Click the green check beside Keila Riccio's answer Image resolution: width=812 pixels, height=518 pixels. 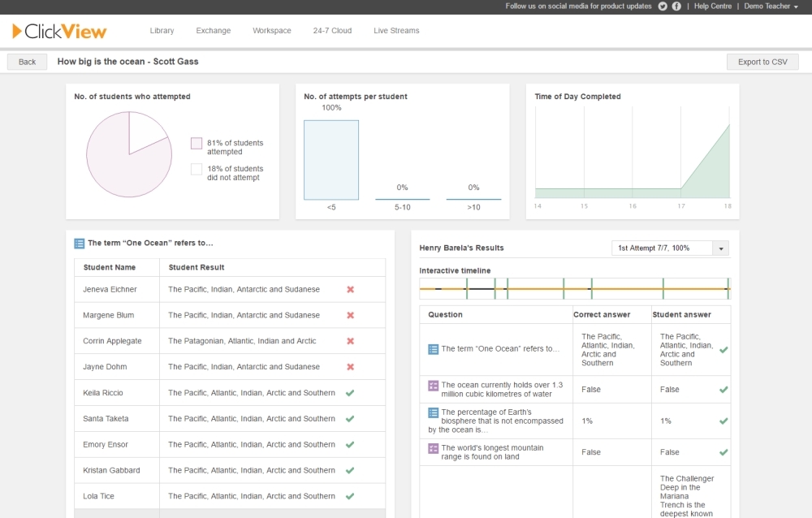click(x=350, y=393)
